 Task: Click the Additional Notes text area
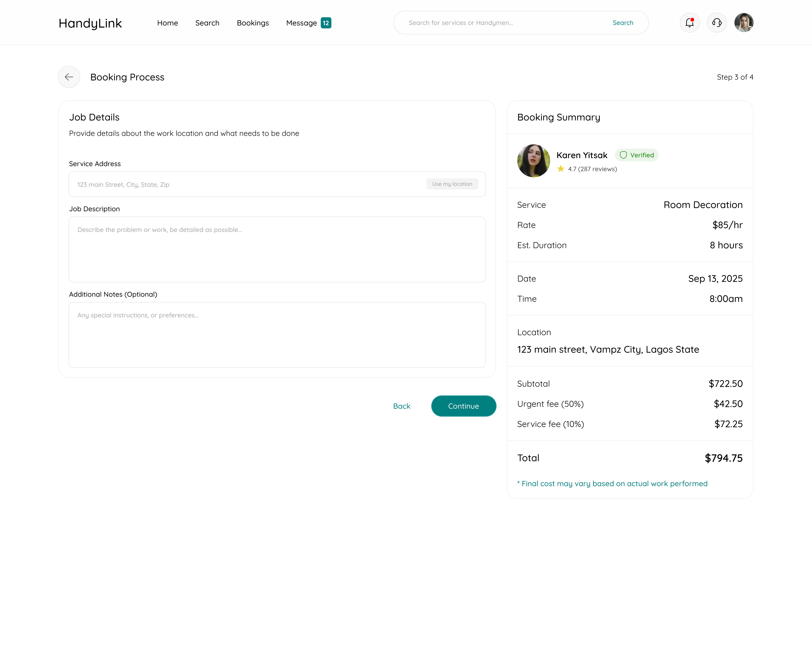tap(277, 335)
